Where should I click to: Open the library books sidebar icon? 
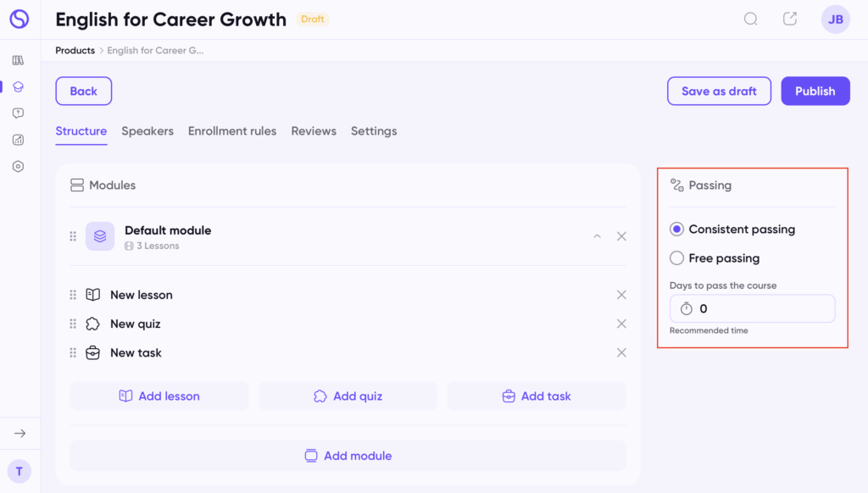[19, 60]
